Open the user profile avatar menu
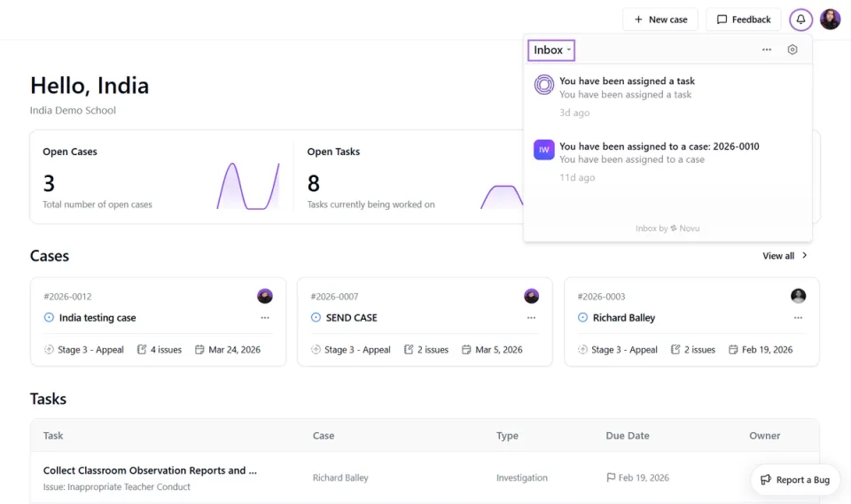Image resolution: width=851 pixels, height=504 pixels. pyautogui.click(x=830, y=19)
